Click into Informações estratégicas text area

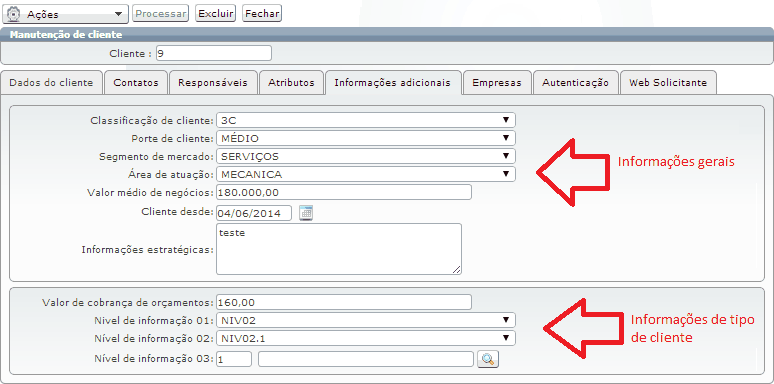coord(339,249)
